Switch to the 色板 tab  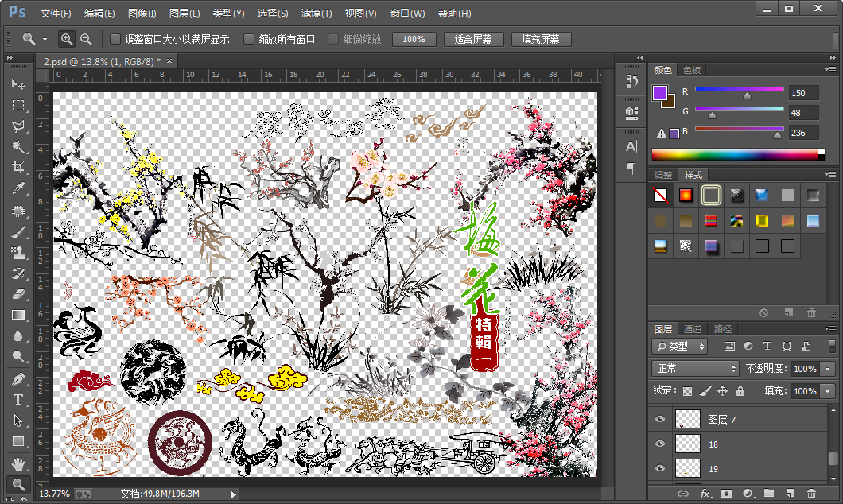[692, 70]
